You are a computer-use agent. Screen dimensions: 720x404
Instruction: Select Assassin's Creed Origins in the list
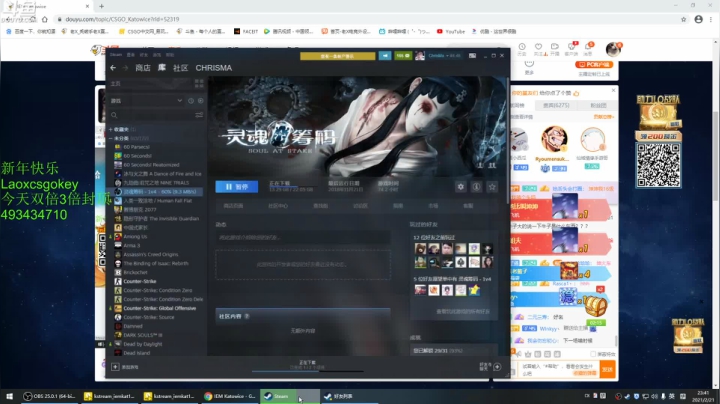(x=150, y=254)
